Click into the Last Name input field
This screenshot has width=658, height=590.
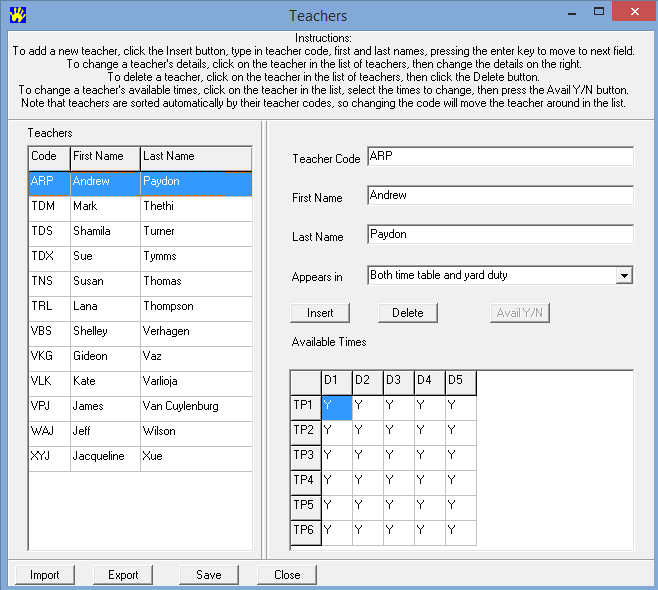tap(500, 235)
